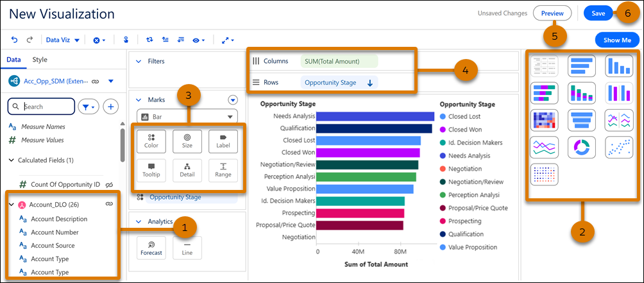The width and height of the screenshot is (644, 283).
Task: Toggle sort arrow on Rows Opportunity Stage pill
Action: [x=369, y=83]
